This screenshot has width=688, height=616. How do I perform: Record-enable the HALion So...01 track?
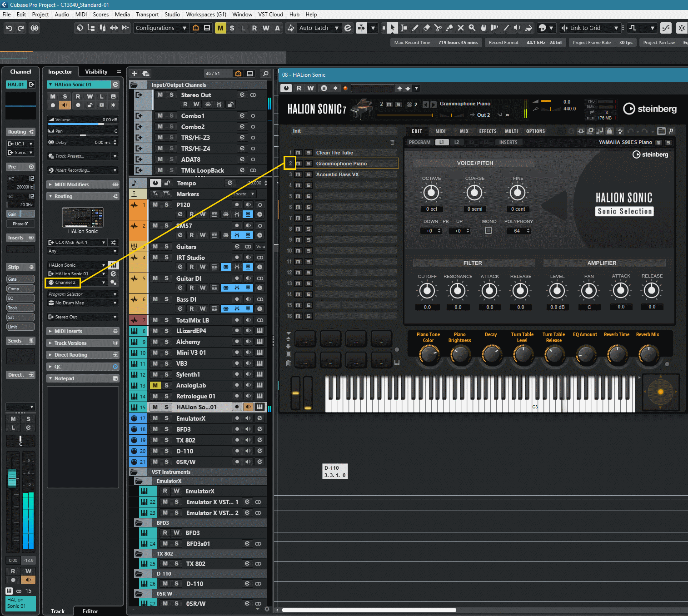pos(237,407)
